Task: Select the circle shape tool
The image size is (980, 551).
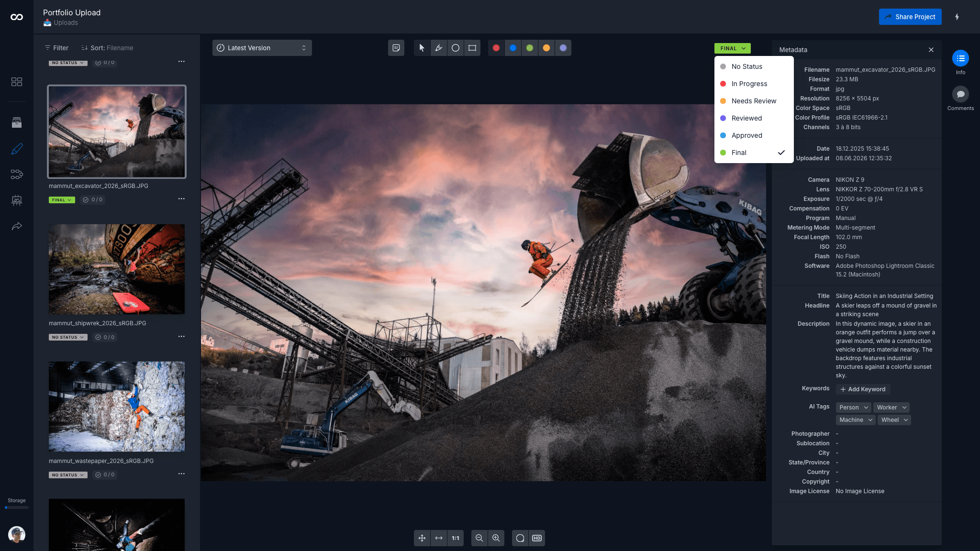Action: tap(456, 48)
